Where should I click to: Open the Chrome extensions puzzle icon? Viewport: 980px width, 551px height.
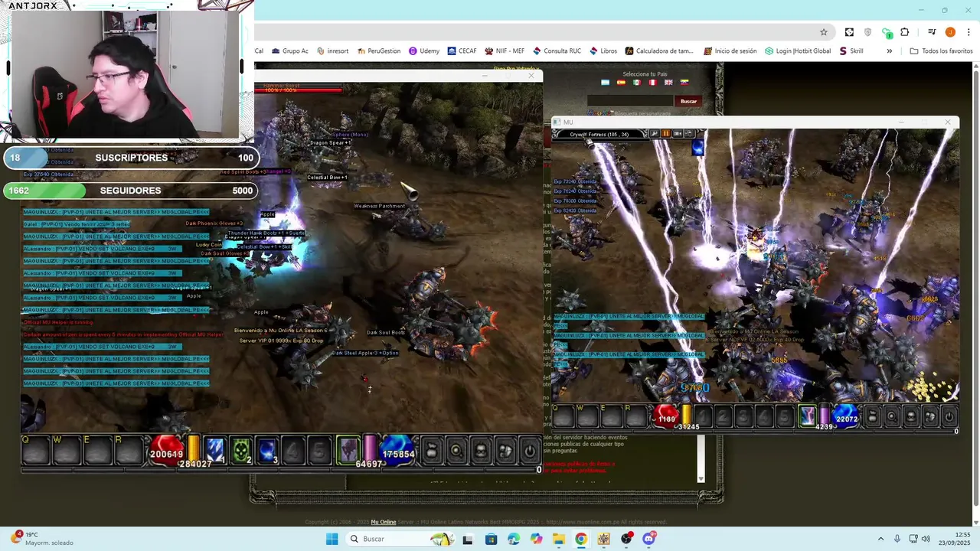tap(905, 32)
